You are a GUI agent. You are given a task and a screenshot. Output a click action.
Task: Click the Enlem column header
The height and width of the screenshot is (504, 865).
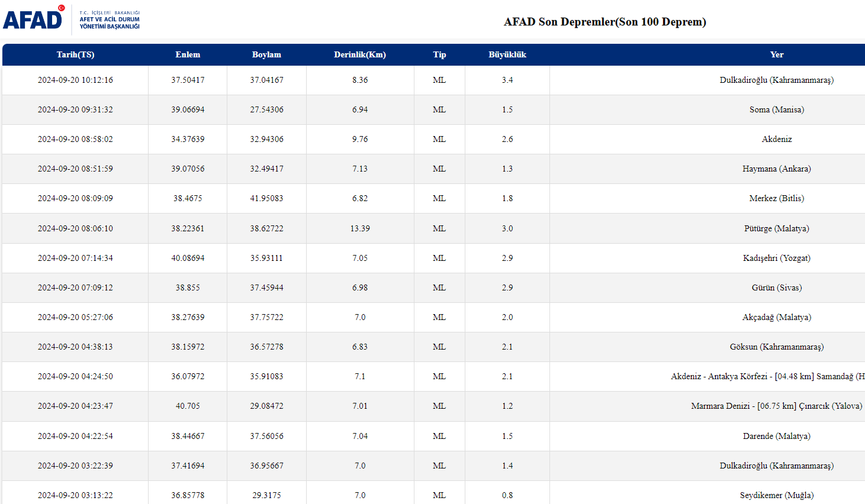click(188, 54)
